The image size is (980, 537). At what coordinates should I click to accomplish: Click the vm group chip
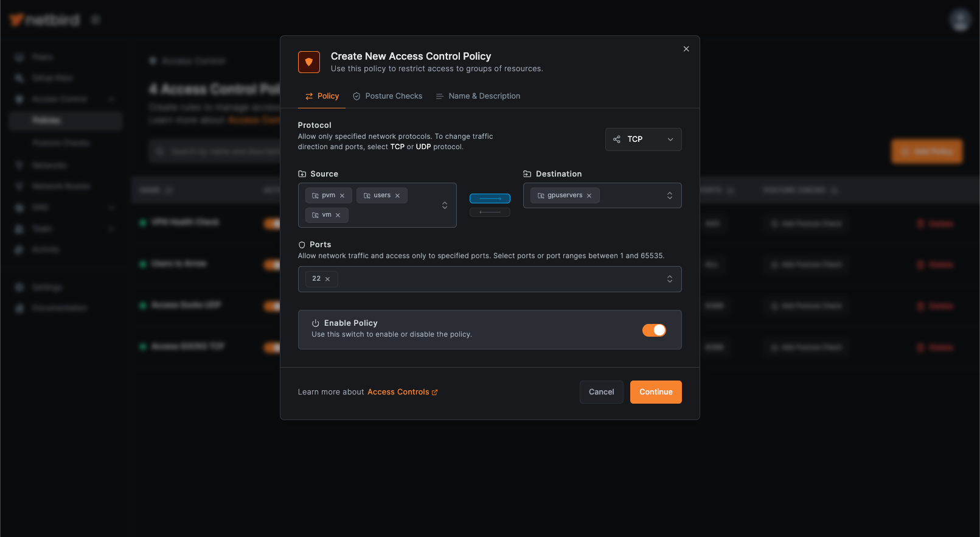coord(327,215)
